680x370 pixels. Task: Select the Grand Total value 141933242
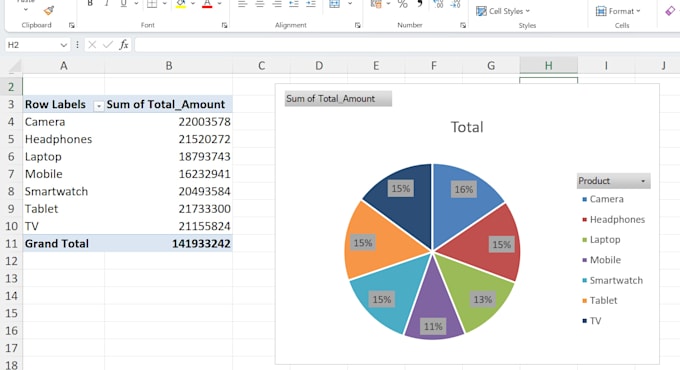(169, 244)
